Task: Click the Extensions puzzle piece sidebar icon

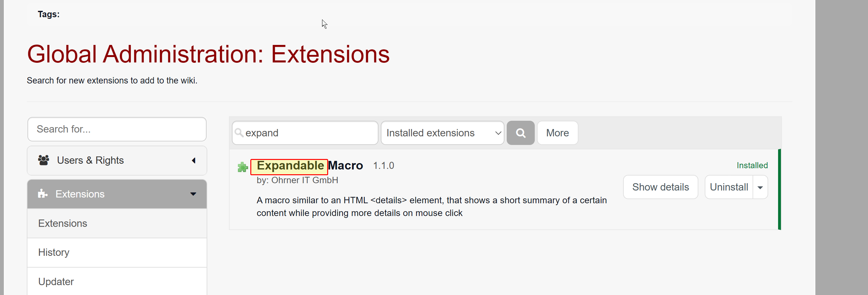Action: [42, 194]
